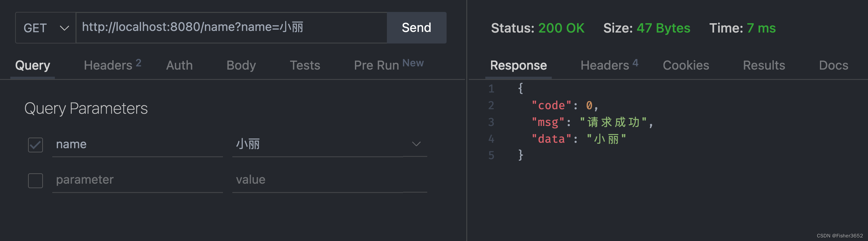The width and height of the screenshot is (868, 241).
Task: Click line number 5 in response
Action: point(491,156)
